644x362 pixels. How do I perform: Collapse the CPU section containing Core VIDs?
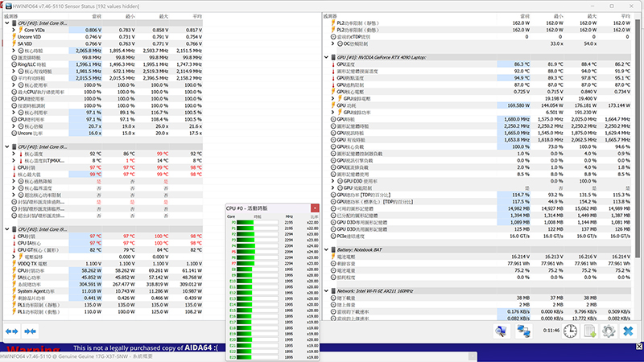7,23
